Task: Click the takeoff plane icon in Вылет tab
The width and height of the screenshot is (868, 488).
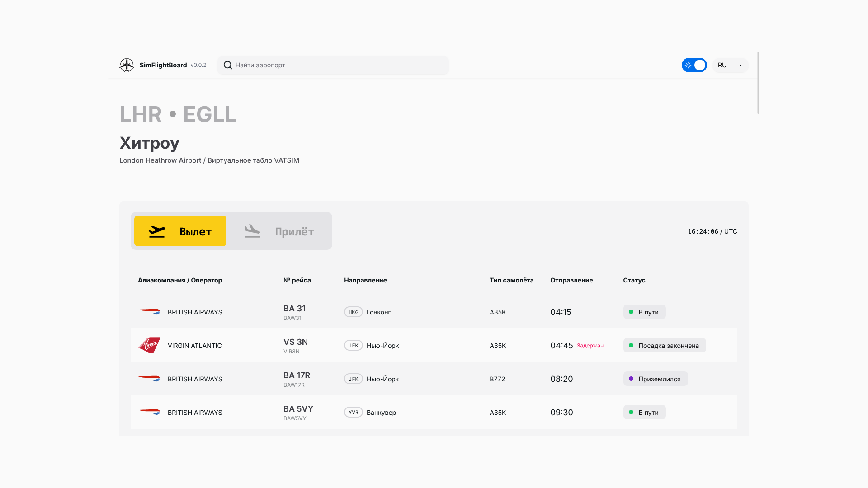Action: coord(157,231)
